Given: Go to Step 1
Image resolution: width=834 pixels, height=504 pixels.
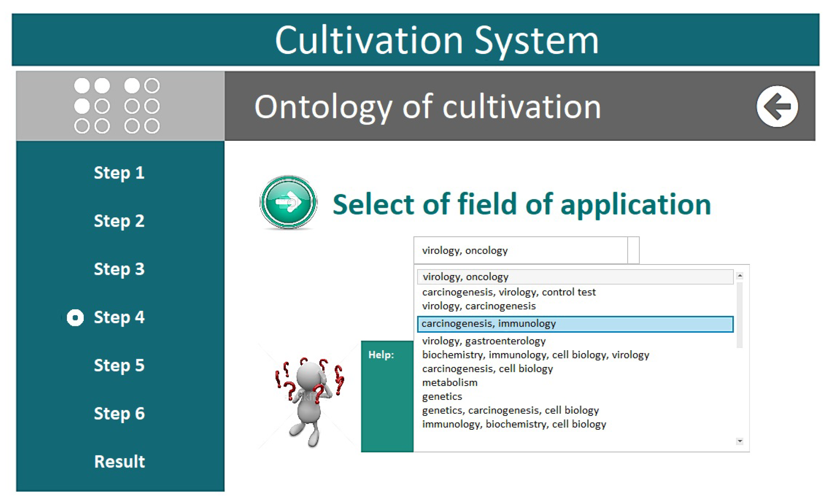Looking at the screenshot, I should tap(119, 173).
